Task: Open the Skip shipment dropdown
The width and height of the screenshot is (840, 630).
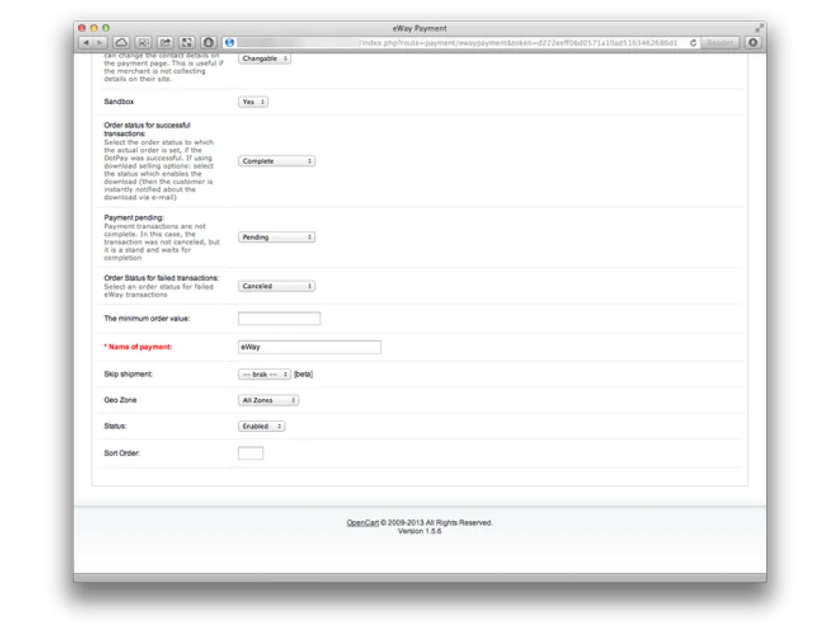Action: tap(265, 375)
